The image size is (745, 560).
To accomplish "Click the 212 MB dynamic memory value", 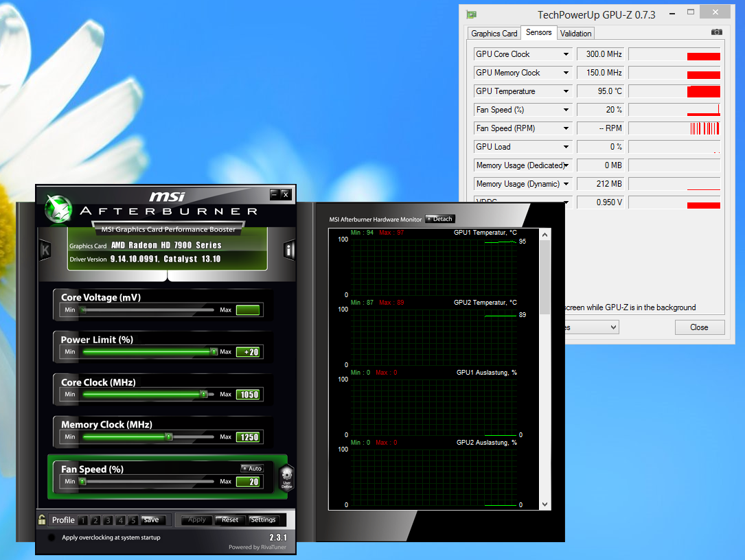I will click(601, 184).
